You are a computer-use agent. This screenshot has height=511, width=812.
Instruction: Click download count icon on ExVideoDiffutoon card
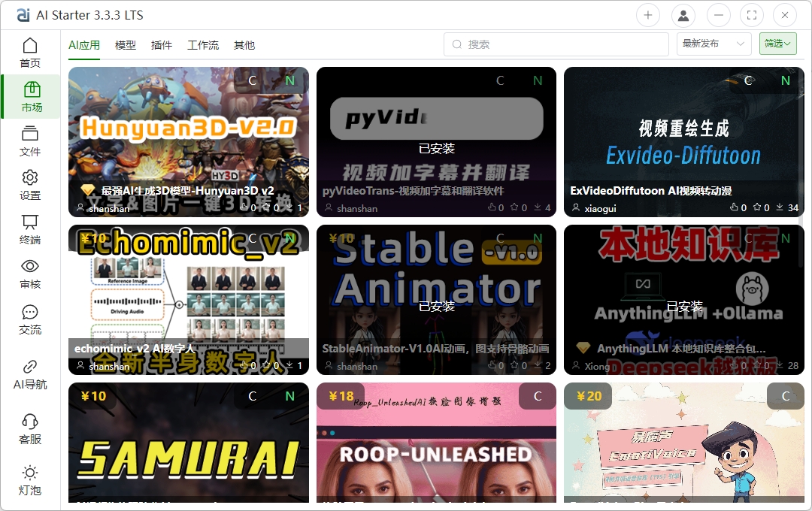click(780, 207)
